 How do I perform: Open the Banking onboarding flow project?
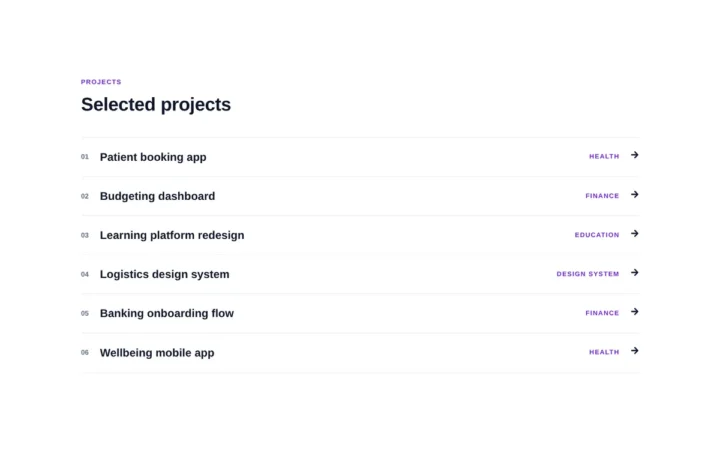[360, 313]
